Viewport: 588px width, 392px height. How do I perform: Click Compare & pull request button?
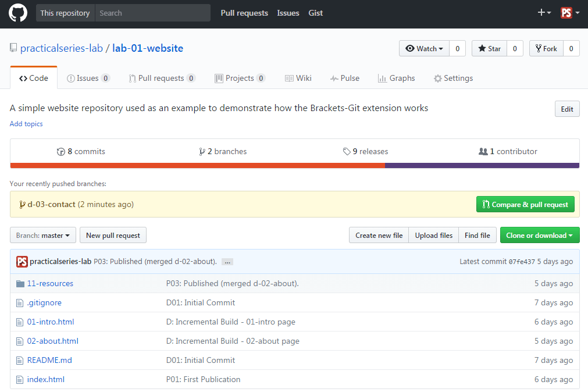pos(525,205)
